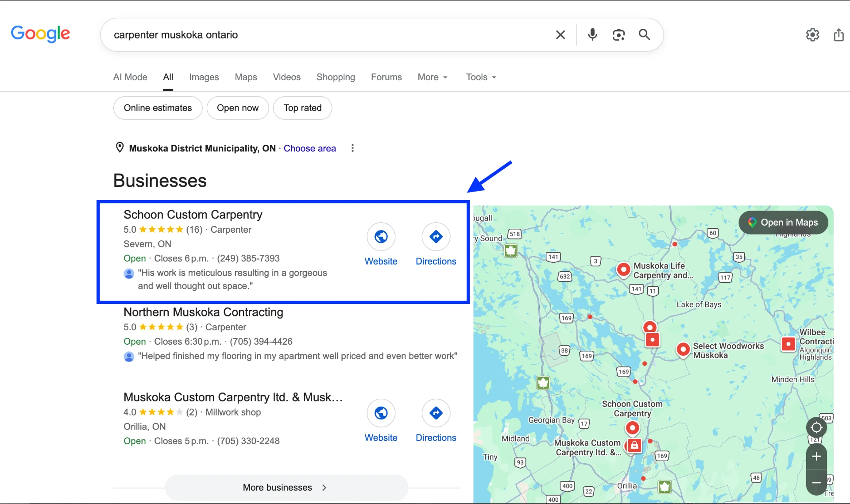Click Muskoka Custom Carpentry shopping-bag map pin
The width and height of the screenshot is (850, 504).
(x=634, y=445)
